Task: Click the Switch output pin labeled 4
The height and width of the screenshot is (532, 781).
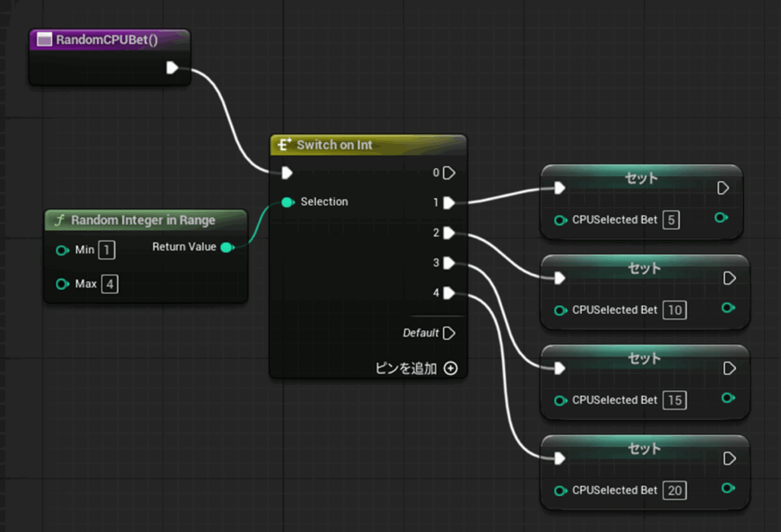Action: tap(448, 293)
